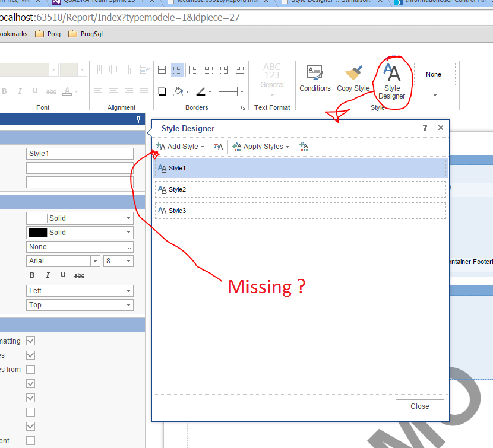Toggle strikethrough abc in the properties panel
This screenshot has width=493, height=448.
tap(79, 275)
